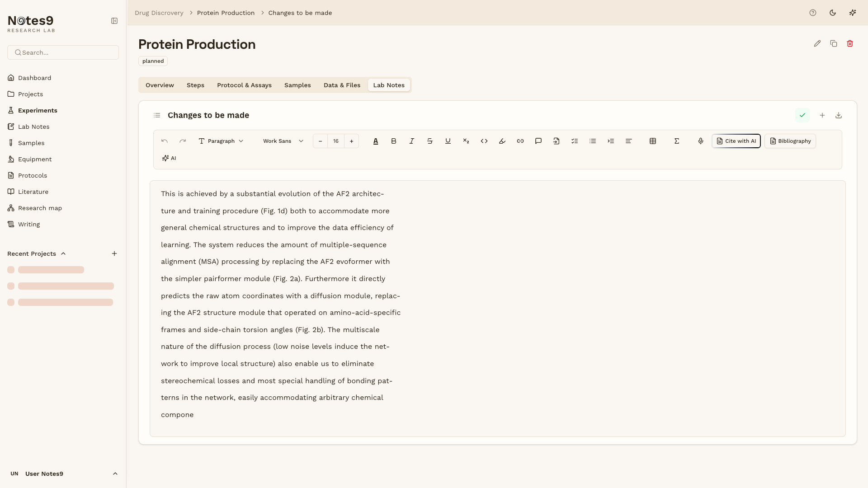Viewport: 868px width, 488px height.
Task: Click the microphone dictation icon
Action: [700, 141]
